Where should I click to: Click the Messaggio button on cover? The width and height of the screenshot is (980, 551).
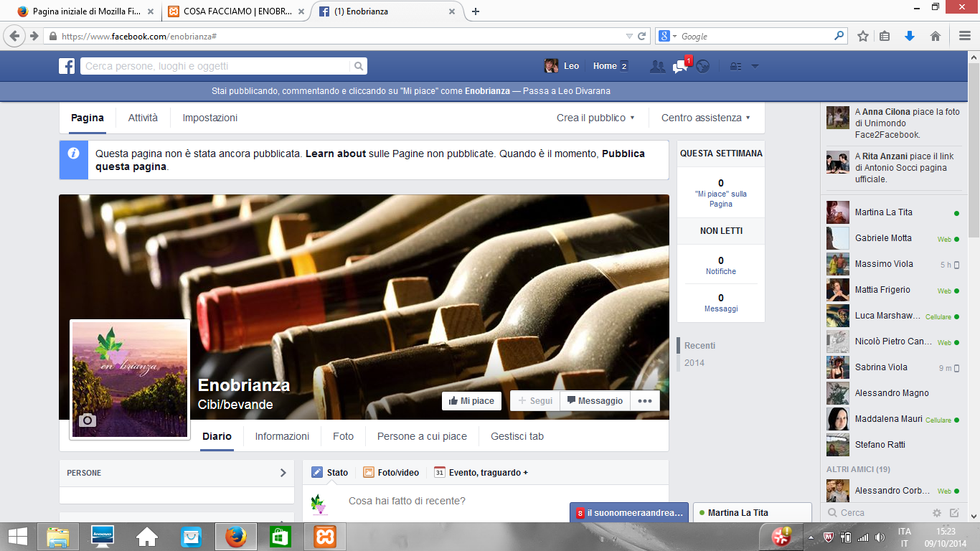(x=595, y=401)
